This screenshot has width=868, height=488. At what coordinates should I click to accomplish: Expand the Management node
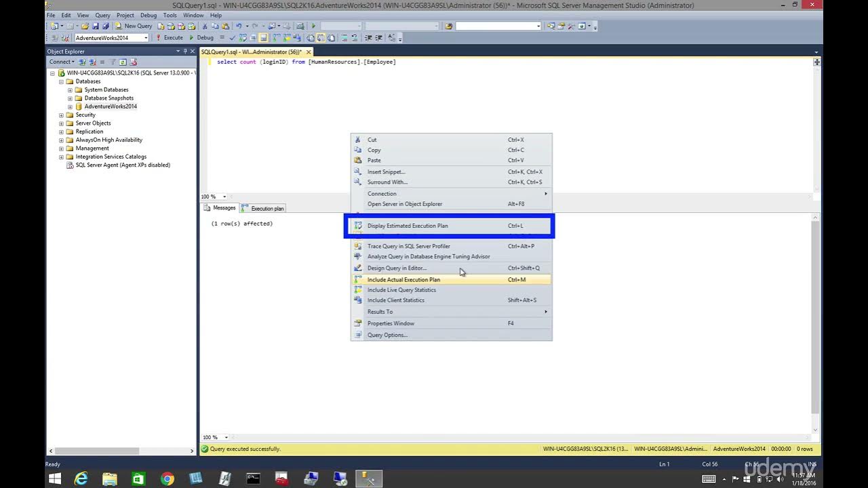pos(61,148)
